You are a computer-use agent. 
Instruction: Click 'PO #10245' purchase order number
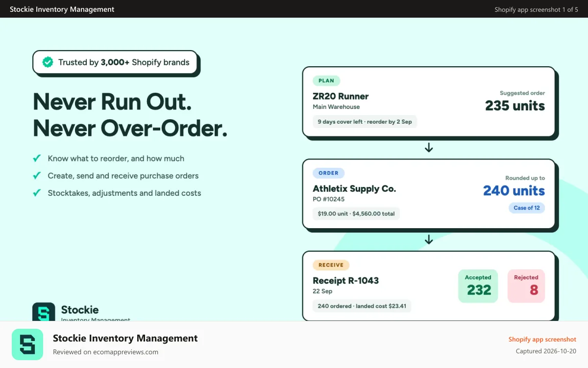pos(329,199)
